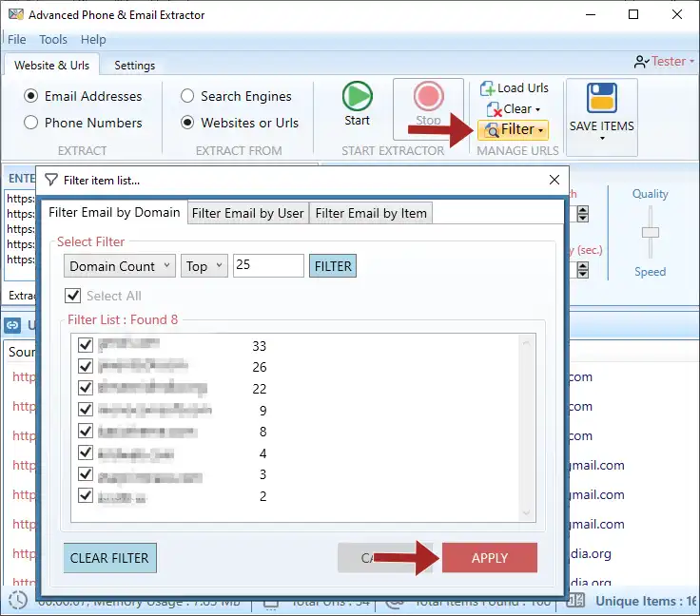The width and height of the screenshot is (700, 616).
Task: Click the unique items icon in status bar
Action: point(576,601)
